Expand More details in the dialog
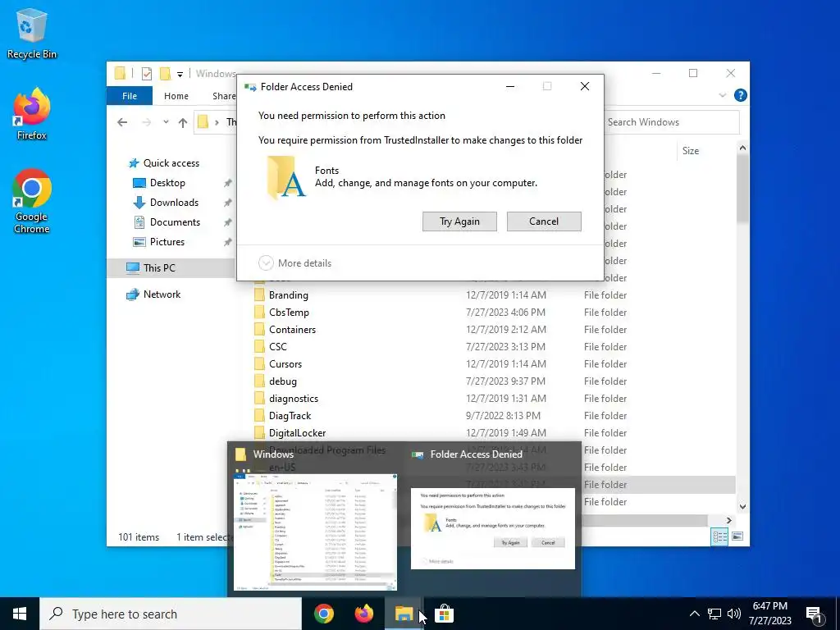The image size is (840, 630). (295, 263)
